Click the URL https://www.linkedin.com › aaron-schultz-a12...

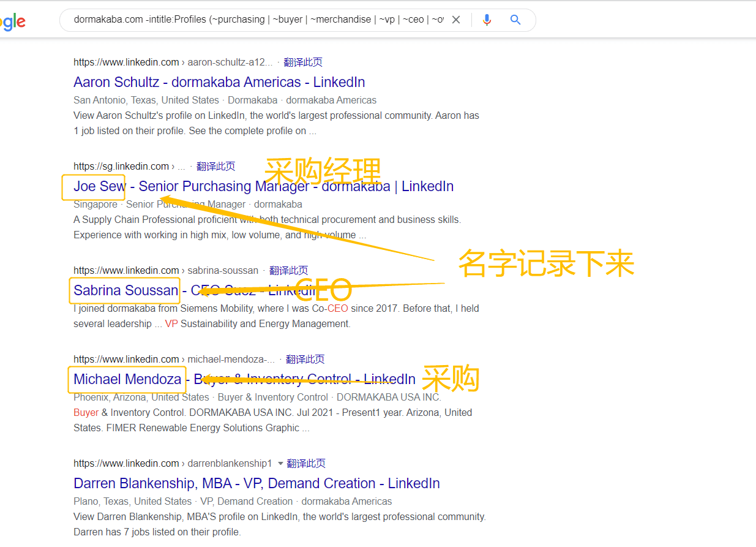[173, 62]
